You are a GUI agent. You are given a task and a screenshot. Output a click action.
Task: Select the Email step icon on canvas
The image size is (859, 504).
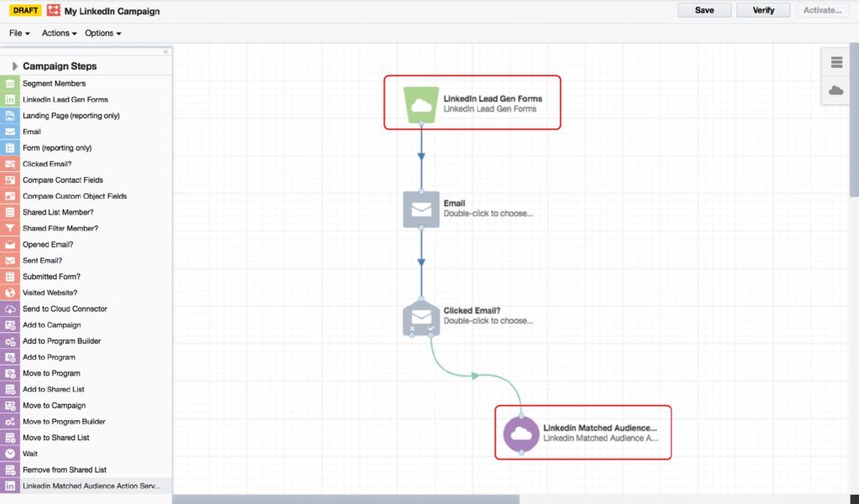(x=421, y=209)
